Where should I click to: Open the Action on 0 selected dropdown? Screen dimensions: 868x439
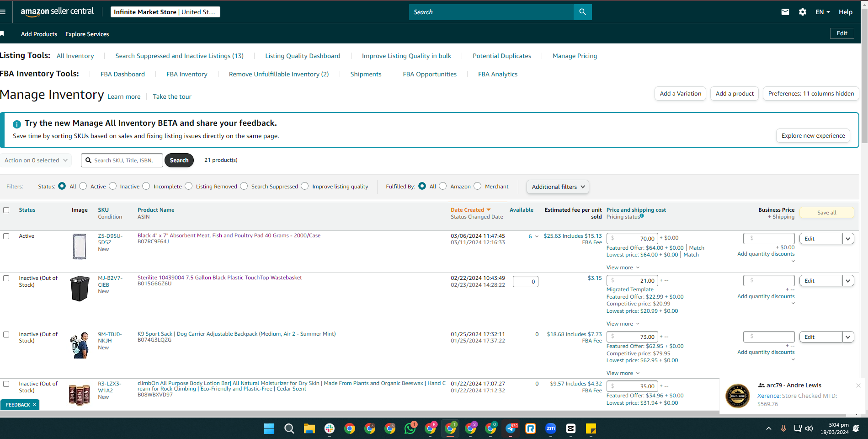click(x=36, y=160)
